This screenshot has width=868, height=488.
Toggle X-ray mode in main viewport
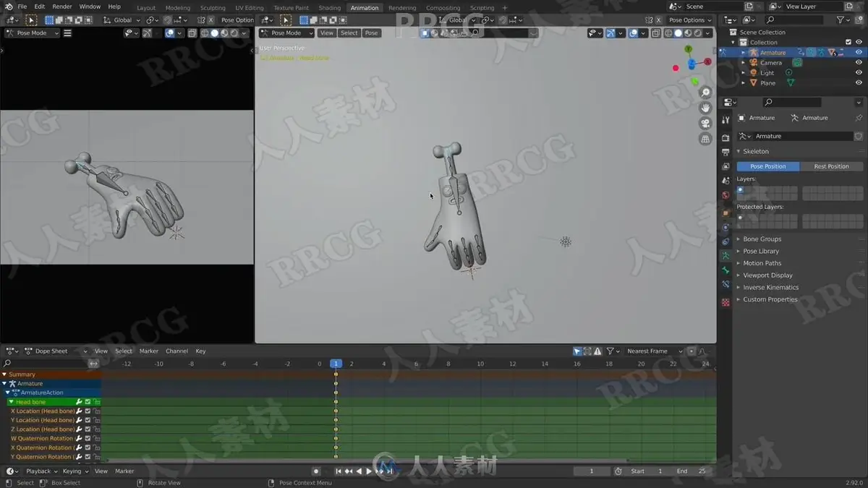click(x=658, y=33)
